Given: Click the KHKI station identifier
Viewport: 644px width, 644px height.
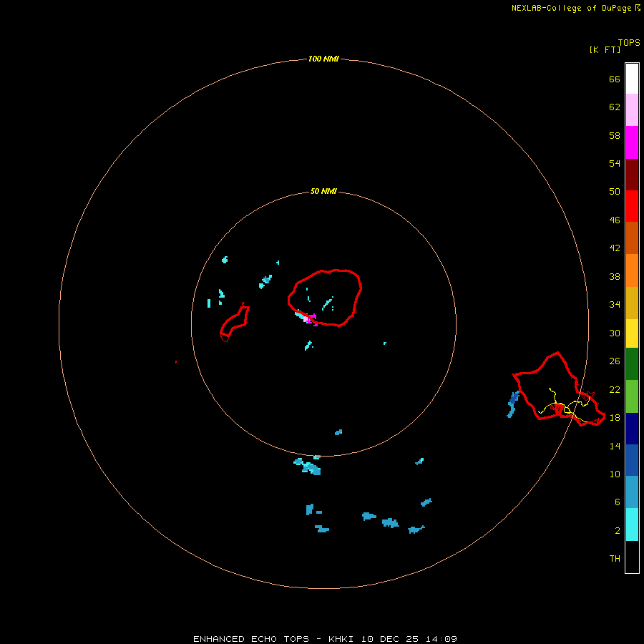Looking at the screenshot, I should [x=341, y=639].
